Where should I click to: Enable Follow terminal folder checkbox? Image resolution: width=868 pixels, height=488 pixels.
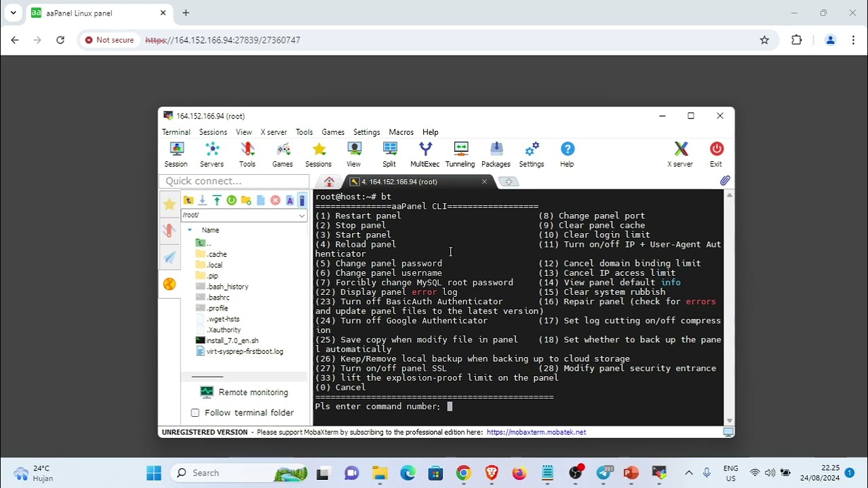[x=195, y=412]
